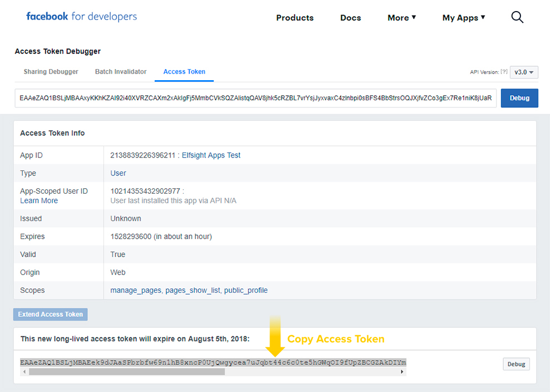Click the blue Debug button

point(519,97)
